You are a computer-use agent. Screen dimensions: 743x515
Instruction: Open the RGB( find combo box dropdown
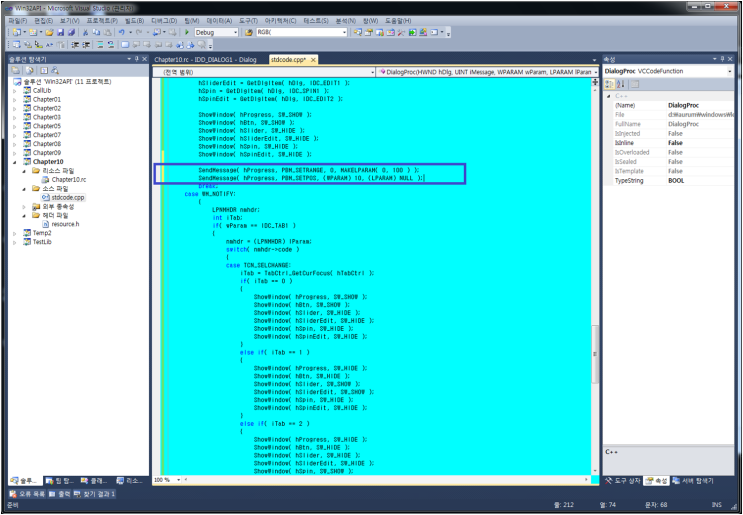(344, 32)
